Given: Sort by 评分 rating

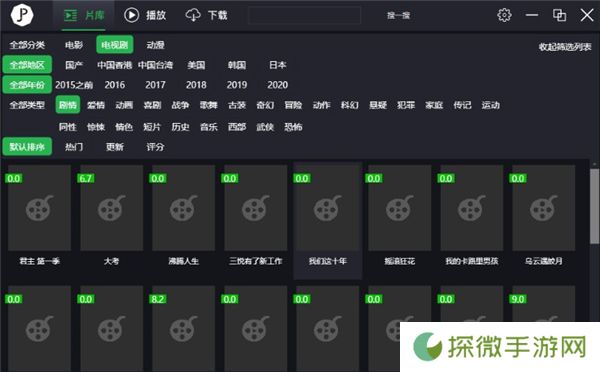Looking at the screenshot, I should [155, 147].
